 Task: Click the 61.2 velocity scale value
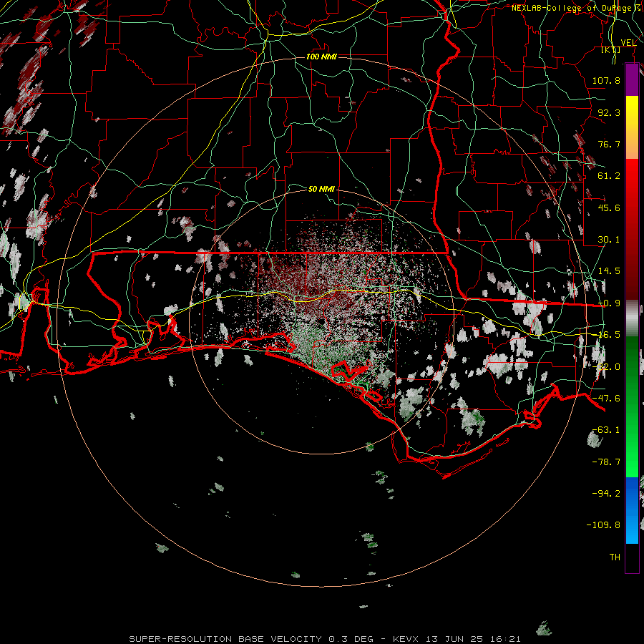click(609, 176)
